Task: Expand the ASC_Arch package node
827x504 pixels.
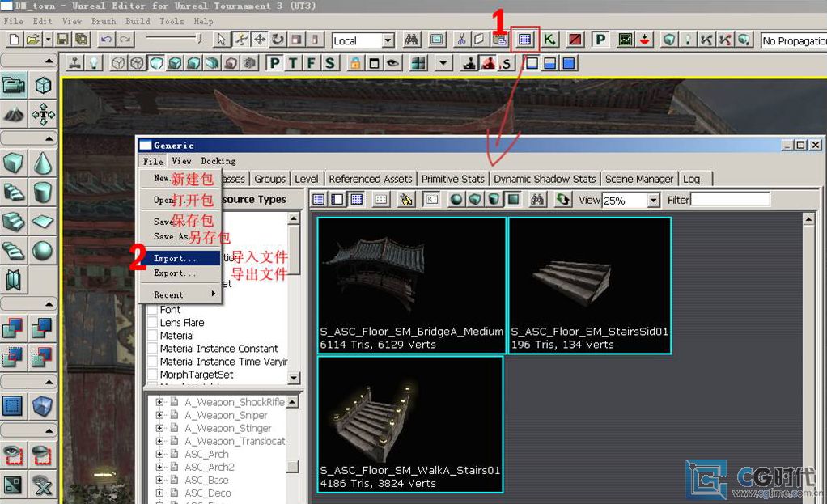Action: (159, 454)
